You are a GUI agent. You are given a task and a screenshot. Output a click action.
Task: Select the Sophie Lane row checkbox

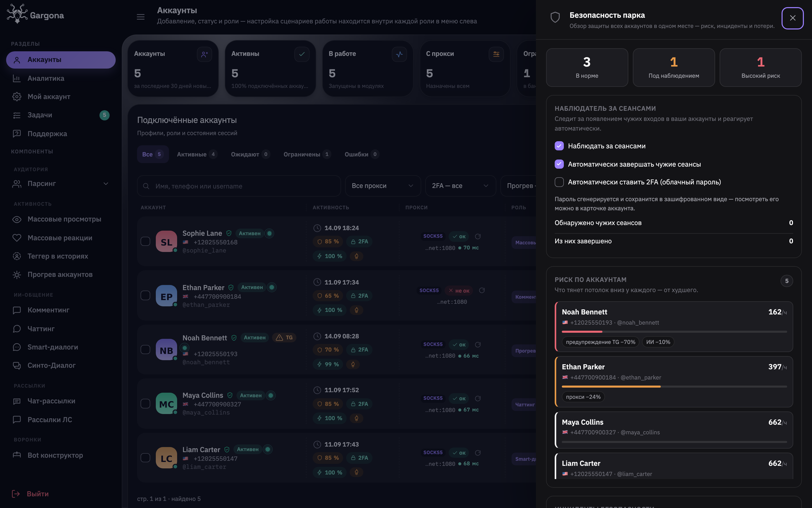coord(145,241)
